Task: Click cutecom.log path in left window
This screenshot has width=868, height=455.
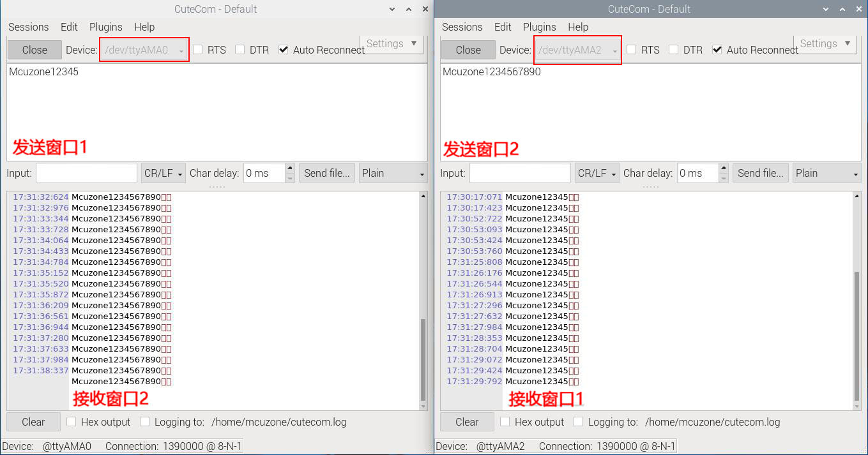Action: (x=279, y=422)
